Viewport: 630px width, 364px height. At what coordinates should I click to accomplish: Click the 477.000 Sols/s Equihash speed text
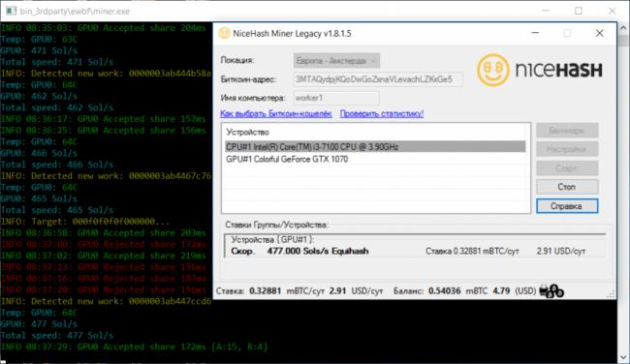(317, 252)
